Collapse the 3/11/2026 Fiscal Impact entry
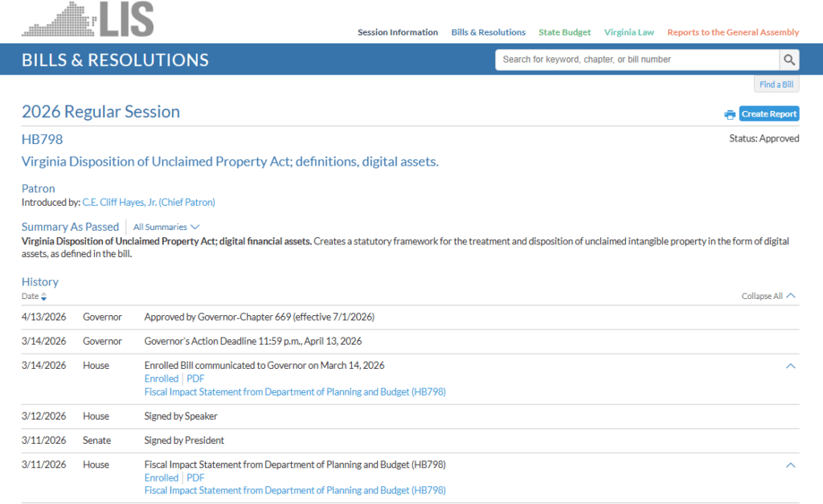Image resolution: width=823 pixels, height=504 pixels. coord(790,465)
